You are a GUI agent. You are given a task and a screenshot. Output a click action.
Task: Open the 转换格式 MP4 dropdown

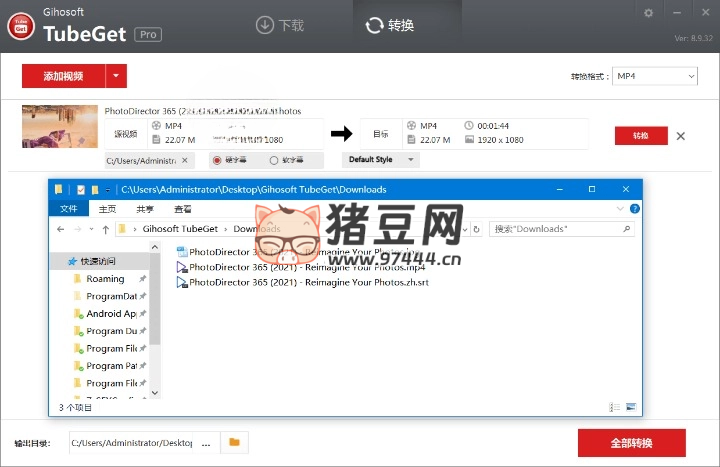click(655, 76)
